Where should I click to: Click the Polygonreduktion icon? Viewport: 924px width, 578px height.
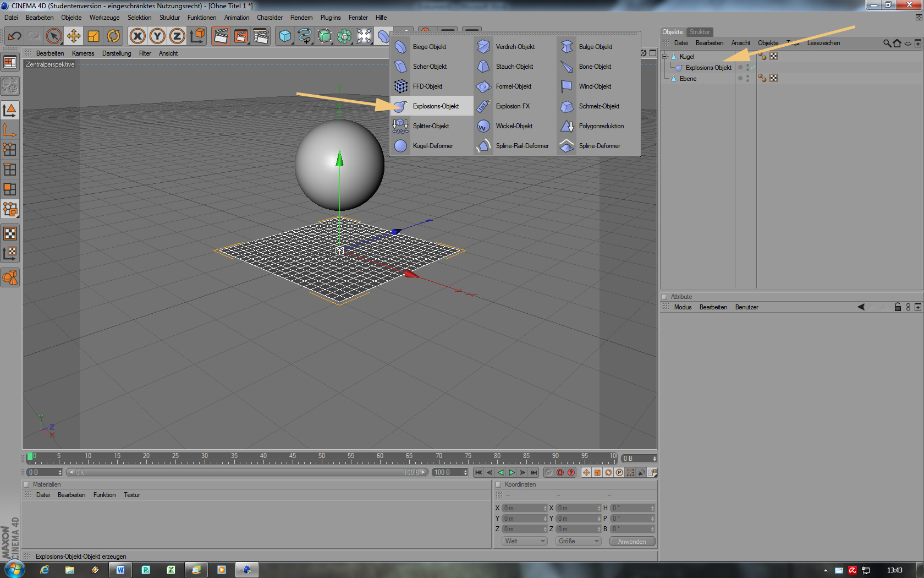566,126
